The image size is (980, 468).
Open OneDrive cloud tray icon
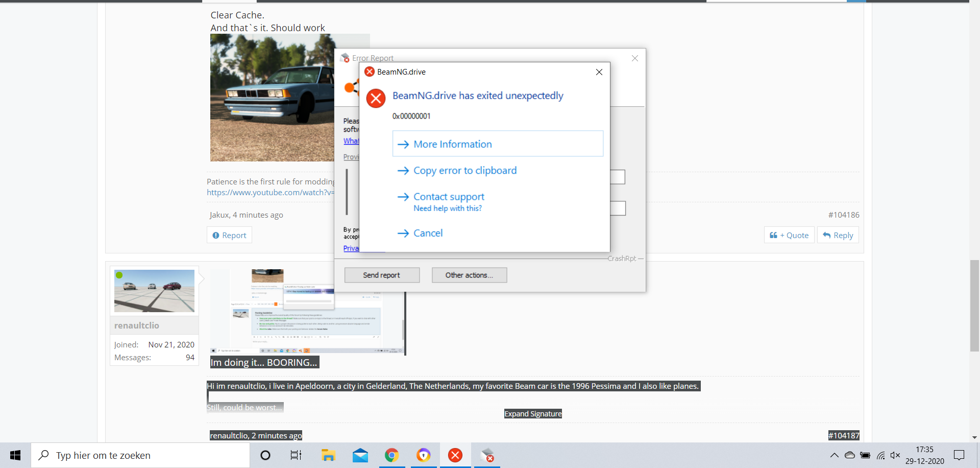pos(850,455)
